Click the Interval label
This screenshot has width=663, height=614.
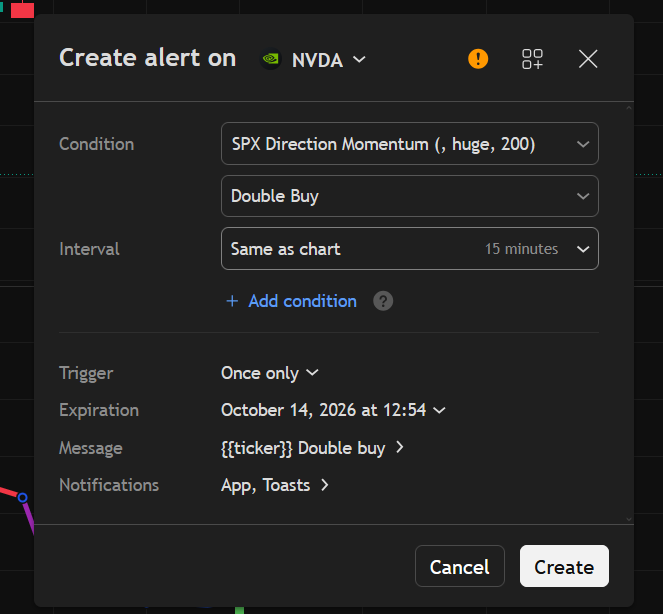pos(89,249)
